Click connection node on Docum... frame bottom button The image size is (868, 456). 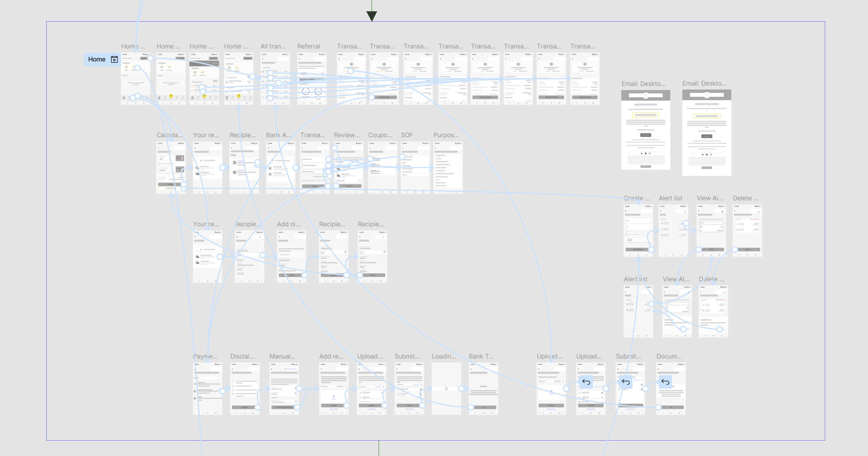point(659,407)
